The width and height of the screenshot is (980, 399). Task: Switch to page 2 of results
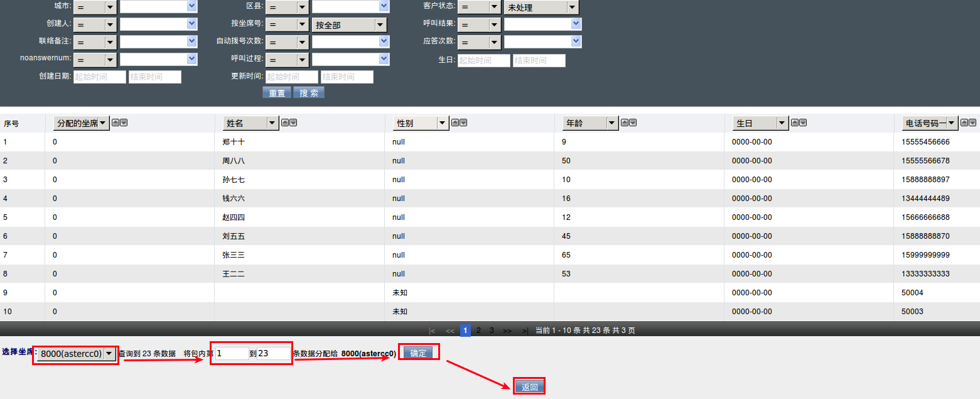click(478, 331)
